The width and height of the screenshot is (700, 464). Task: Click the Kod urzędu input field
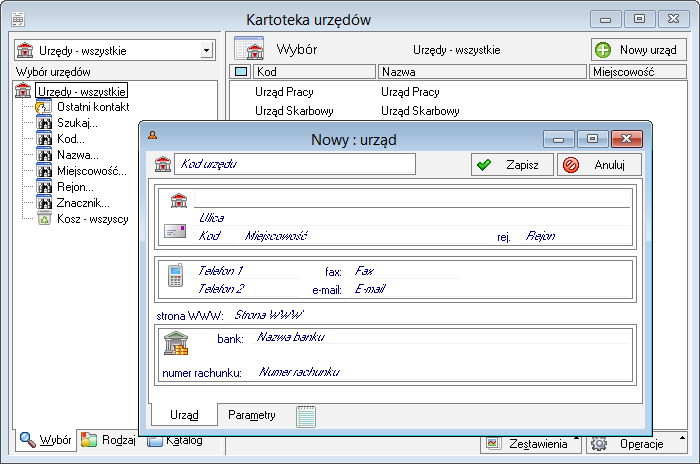pyautogui.click(x=295, y=164)
